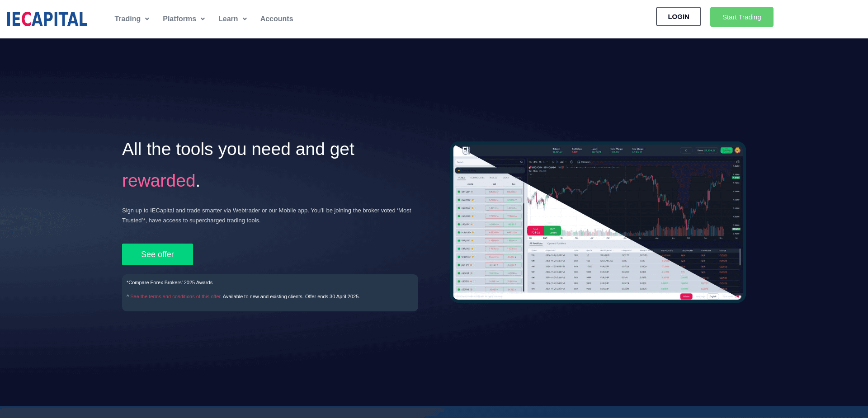Select the Indicators tool on the chart toolbar
The image size is (868, 418).
coord(583,162)
